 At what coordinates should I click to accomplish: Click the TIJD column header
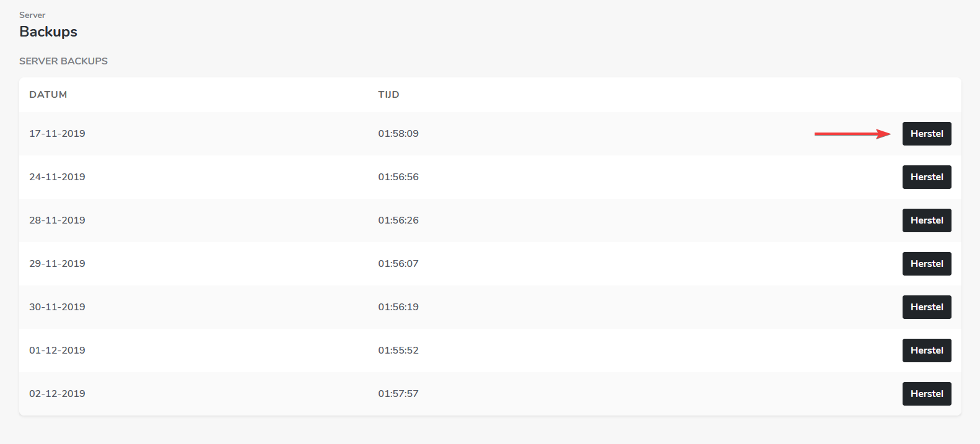tap(388, 95)
